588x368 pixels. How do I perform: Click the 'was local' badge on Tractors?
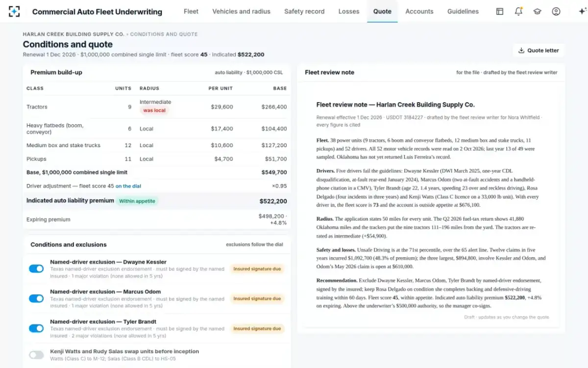[x=154, y=110]
